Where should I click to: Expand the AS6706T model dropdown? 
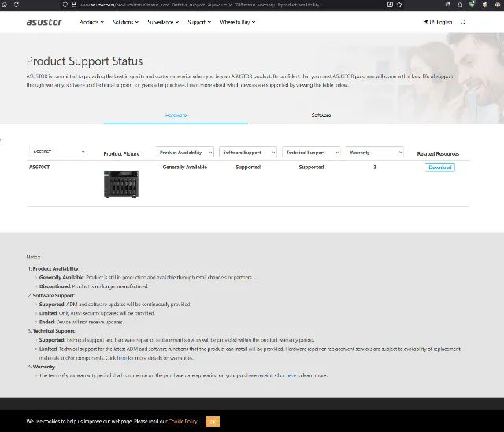(58, 152)
